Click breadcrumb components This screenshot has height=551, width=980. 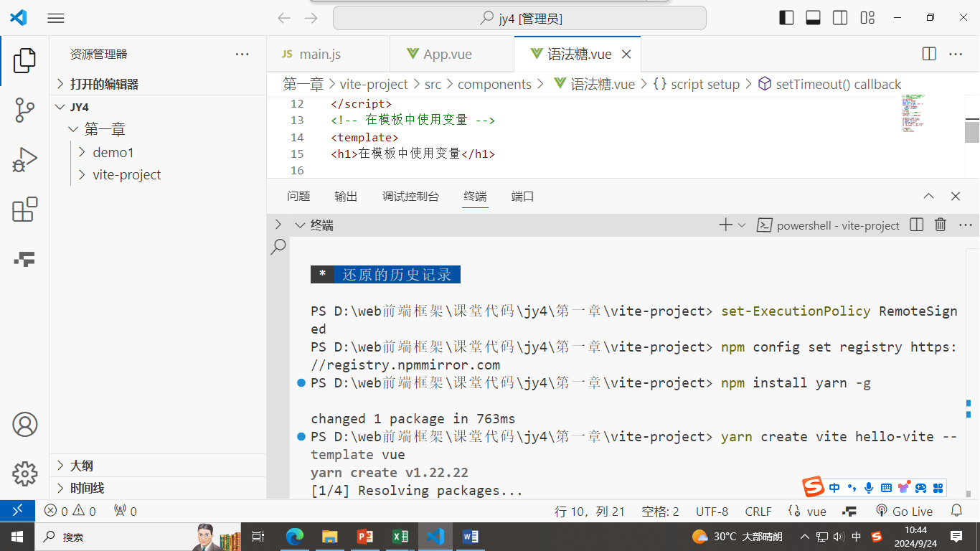(x=494, y=84)
